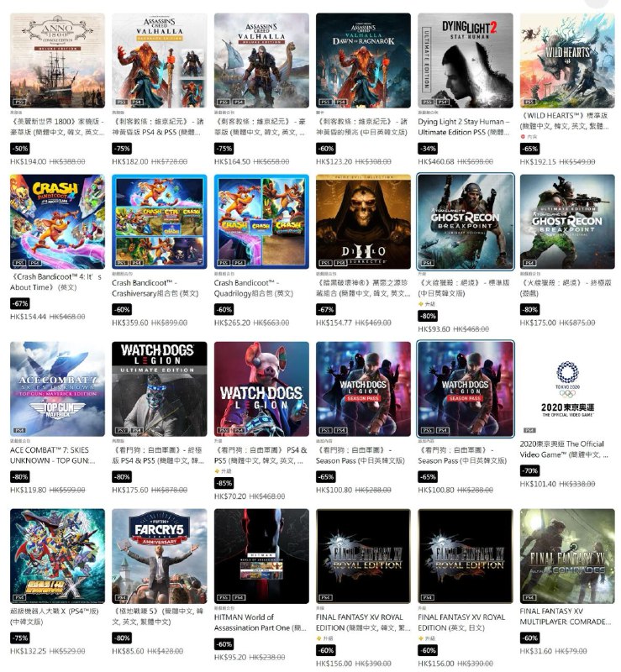Open the Wild Hearts game thumbnail
Image resolution: width=621 pixels, height=672 pixels.
pyautogui.click(x=567, y=60)
